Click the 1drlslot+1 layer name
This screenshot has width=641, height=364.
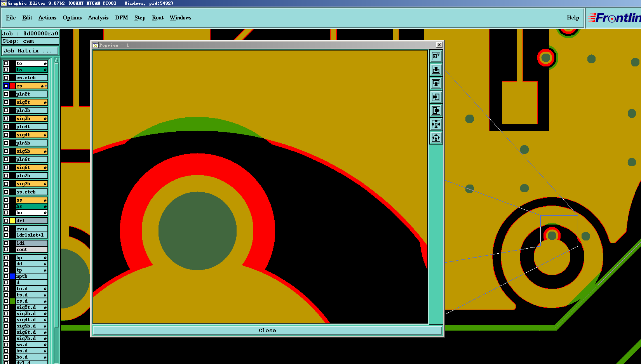click(x=31, y=235)
